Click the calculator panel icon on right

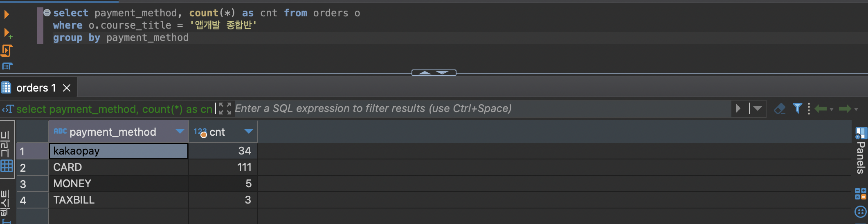coord(860,193)
